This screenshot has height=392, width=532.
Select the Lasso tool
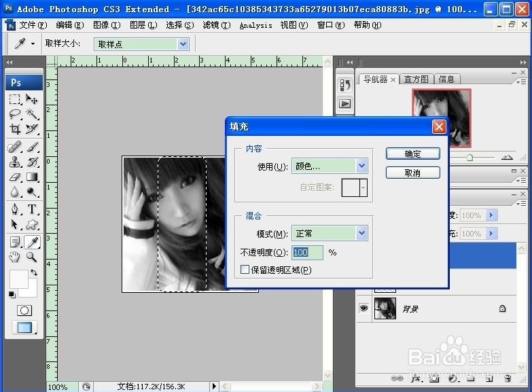point(14,114)
